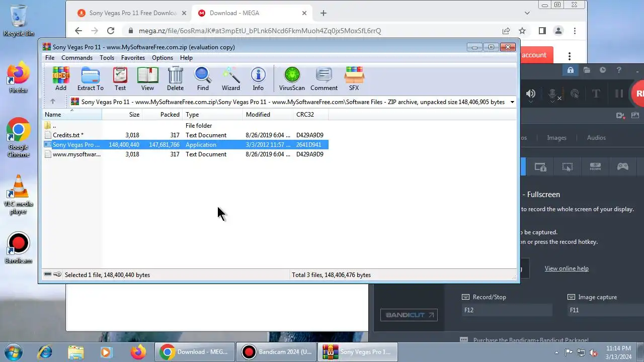
Task: Reload the MEGA page in Chrome
Action: point(111,31)
